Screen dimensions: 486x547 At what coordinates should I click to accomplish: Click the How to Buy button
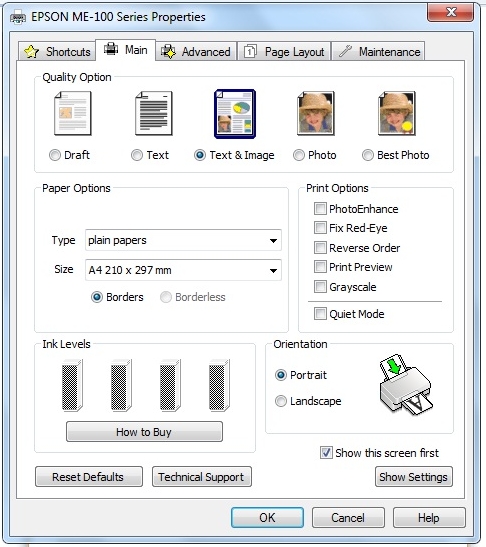point(144,432)
